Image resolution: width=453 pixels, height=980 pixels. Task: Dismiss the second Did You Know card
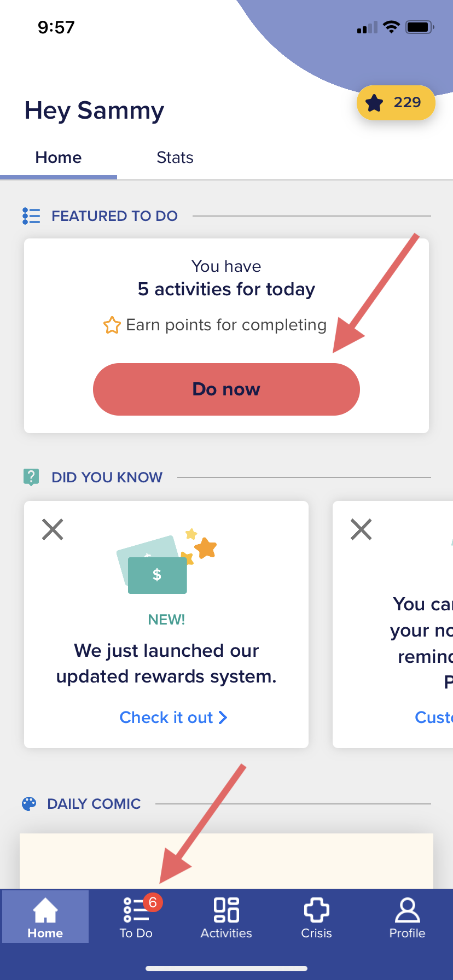361,529
